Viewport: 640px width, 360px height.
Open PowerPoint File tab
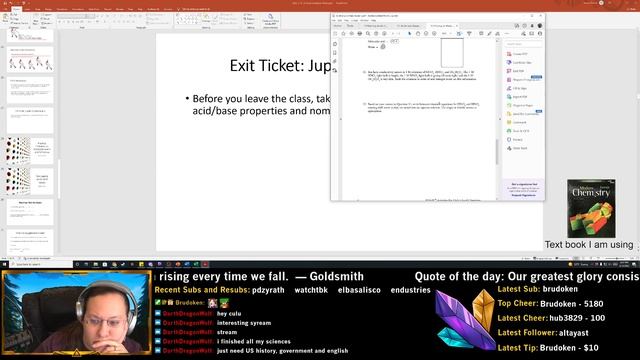(x=5, y=9)
